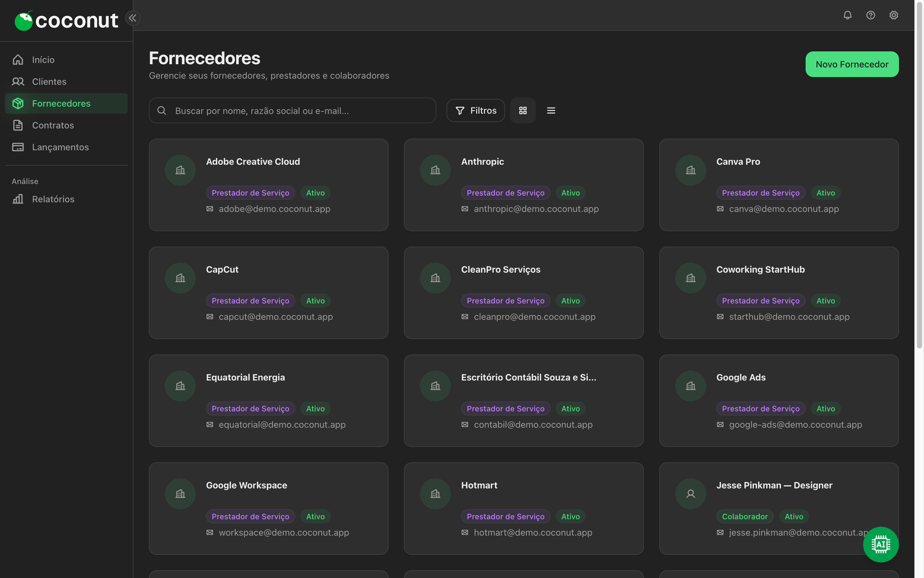
Task: Open the notifications bell
Action: click(847, 15)
